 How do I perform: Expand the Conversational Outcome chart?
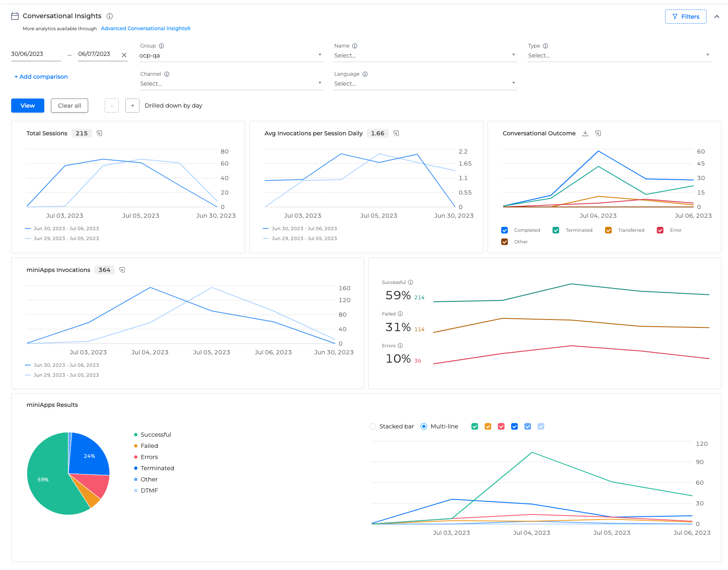pos(598,133)
